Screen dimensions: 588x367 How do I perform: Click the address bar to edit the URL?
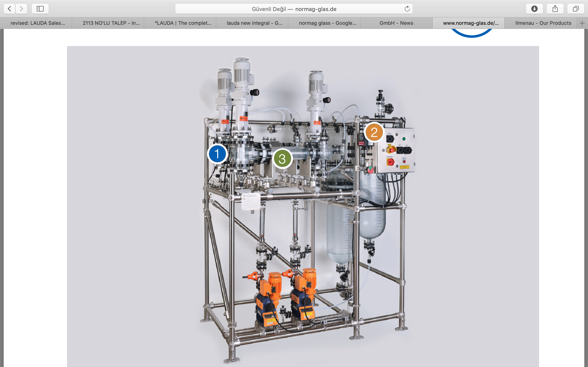[x=294, y=9]
